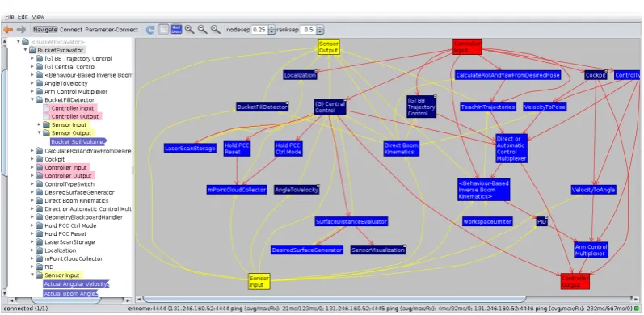This screenshot has width=644, height=315.
Task: Select the red Controller Input graph node
Action: [467, 47]
